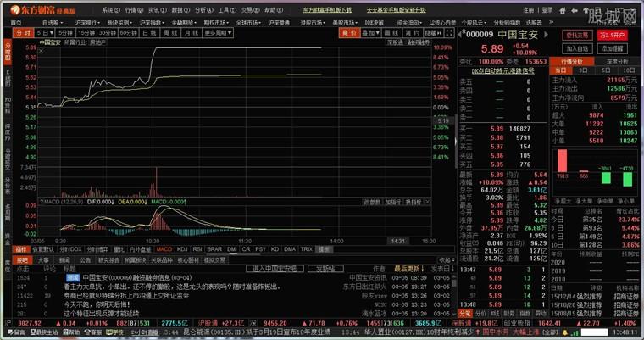Open 帮助 icon in the bottom bar

[x=71, y=332]
